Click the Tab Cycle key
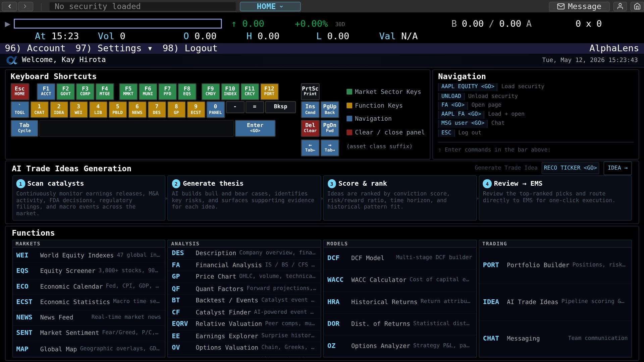The image size is (644, 362). click(x=24, y=128)
